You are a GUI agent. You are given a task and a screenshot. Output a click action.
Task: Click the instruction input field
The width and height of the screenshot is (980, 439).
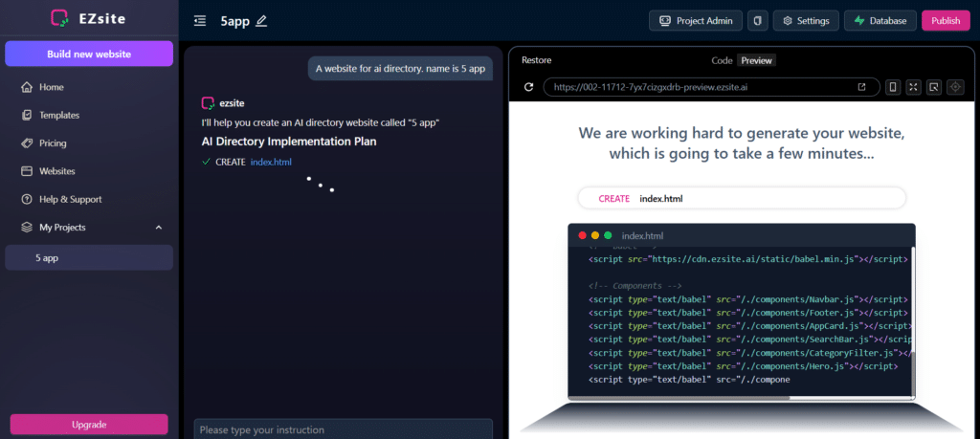[x=344, y=429]
